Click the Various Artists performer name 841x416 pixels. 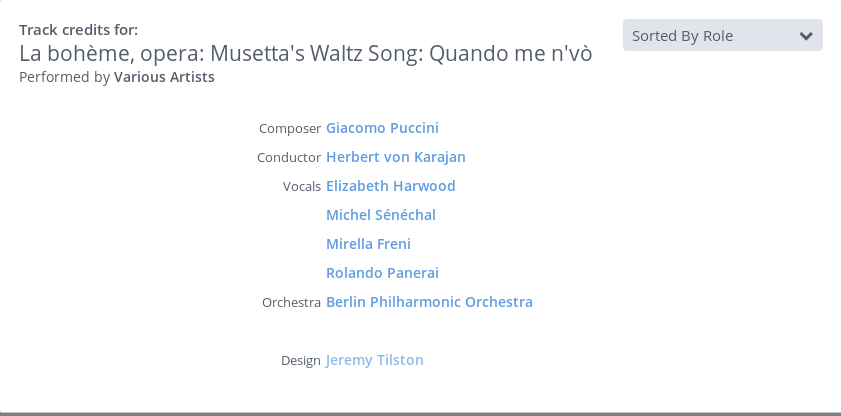(164, 77)
